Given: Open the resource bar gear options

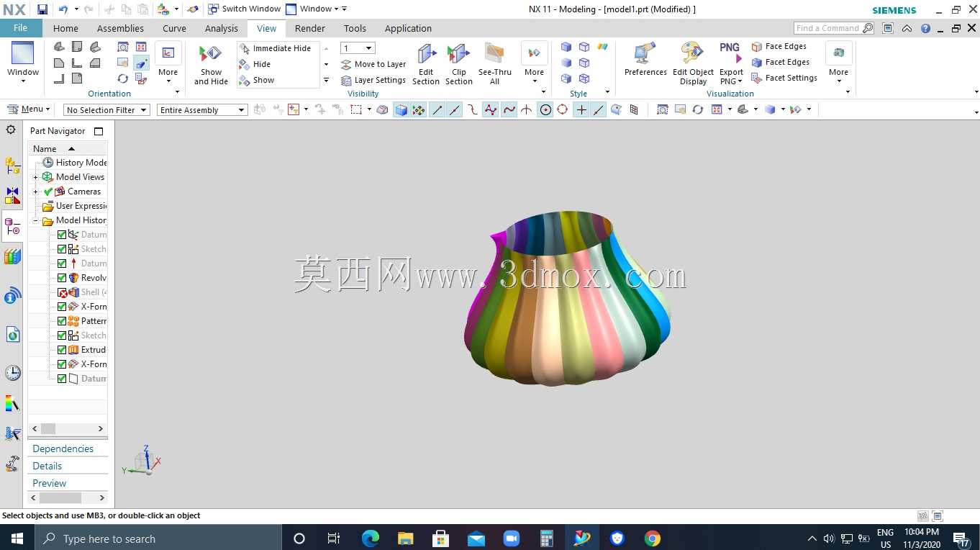Looking at the screenshot, I should (x=11, y=130).
